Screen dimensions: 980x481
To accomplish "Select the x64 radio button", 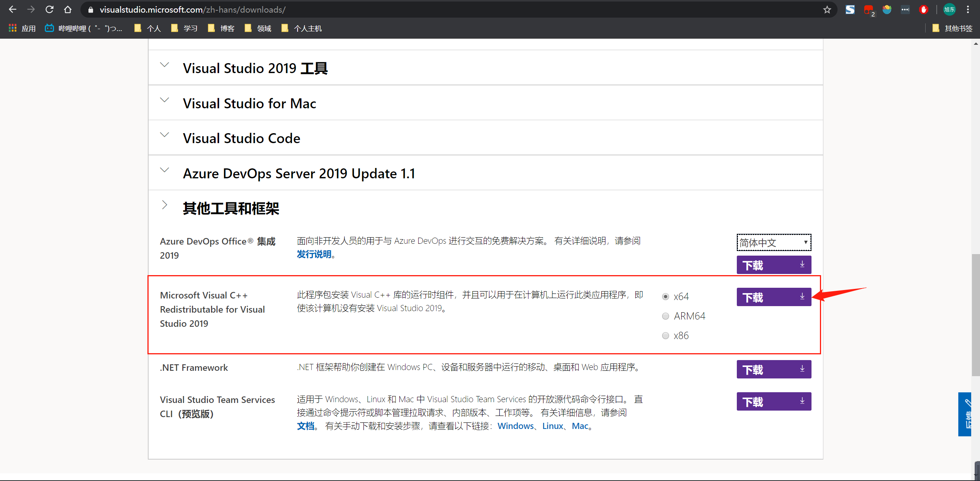I will pyautogui.click(x=666, y=297).
